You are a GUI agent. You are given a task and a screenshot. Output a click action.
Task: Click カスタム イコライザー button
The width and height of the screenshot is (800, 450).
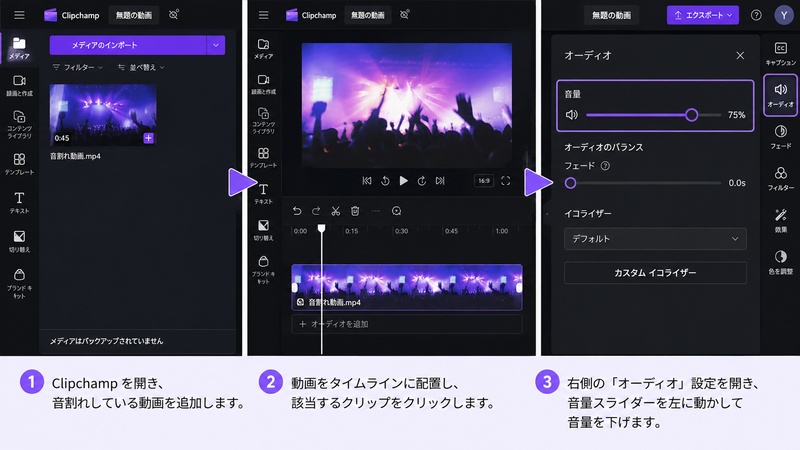point(655,273)
